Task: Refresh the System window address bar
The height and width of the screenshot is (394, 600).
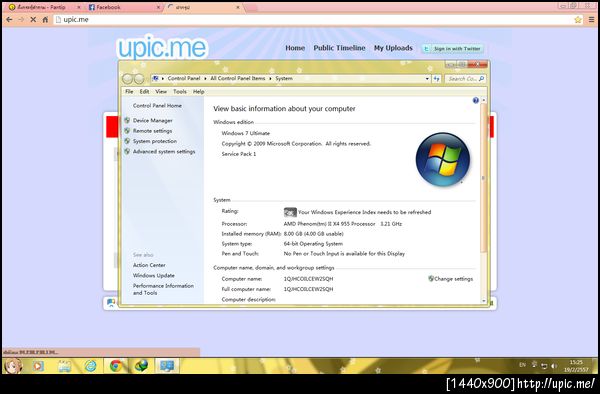Action: [437, 79]
